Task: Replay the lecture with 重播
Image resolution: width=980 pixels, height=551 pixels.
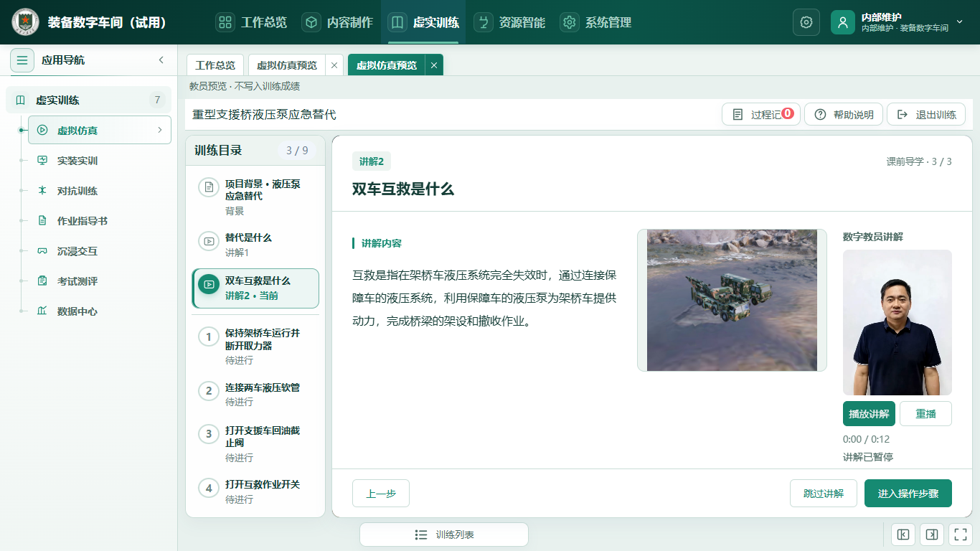Action: tap(925, 414)
